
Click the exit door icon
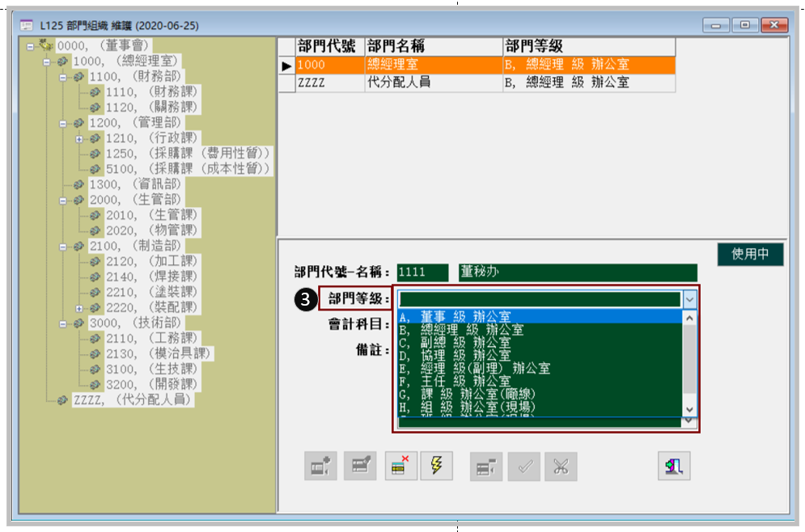[x=674, y=466]
